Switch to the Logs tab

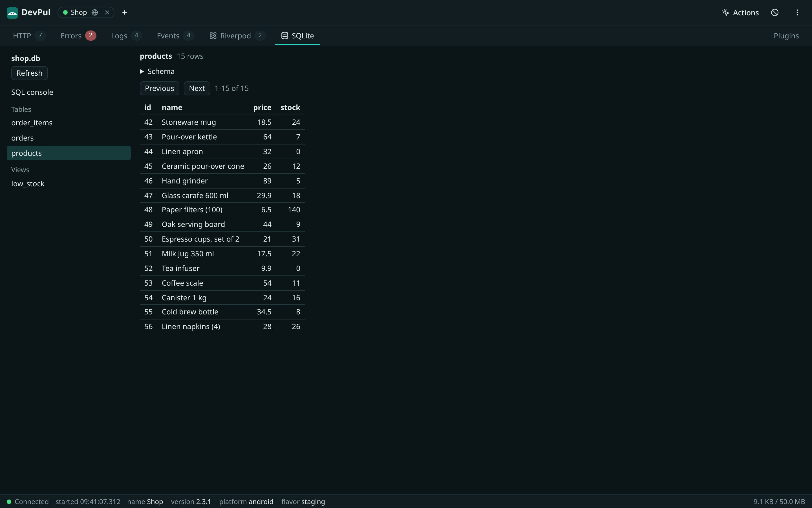click(126, 36)
